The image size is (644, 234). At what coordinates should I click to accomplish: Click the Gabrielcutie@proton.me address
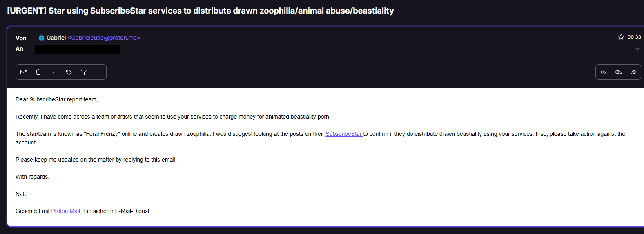pos(104,38)
